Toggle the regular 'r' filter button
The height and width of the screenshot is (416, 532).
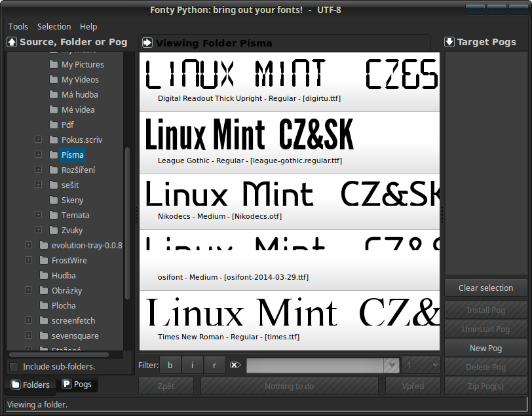tap(214, 365)
